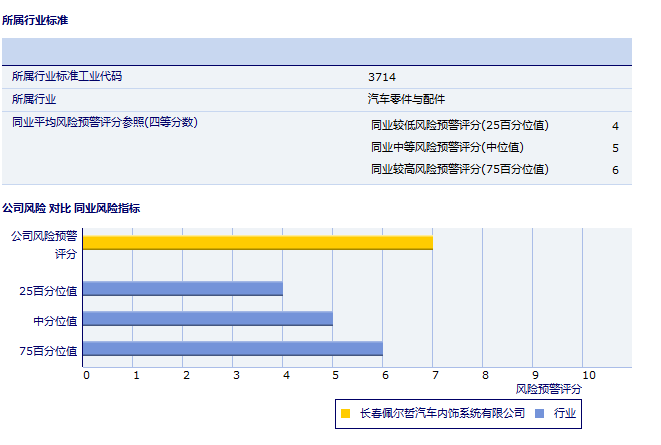
Task: Click the blue legend swatch for 行业
Action: 539,412
